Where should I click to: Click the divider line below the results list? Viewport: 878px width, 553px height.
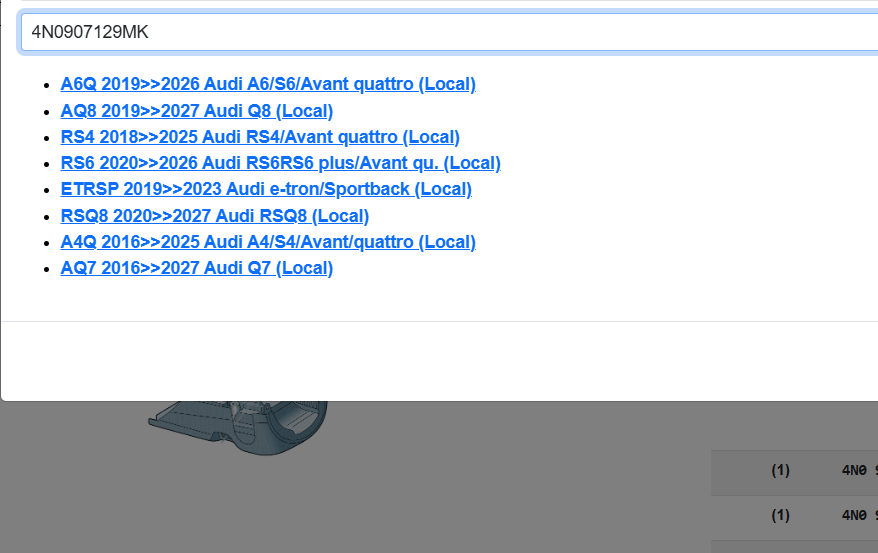click(440, 321)
